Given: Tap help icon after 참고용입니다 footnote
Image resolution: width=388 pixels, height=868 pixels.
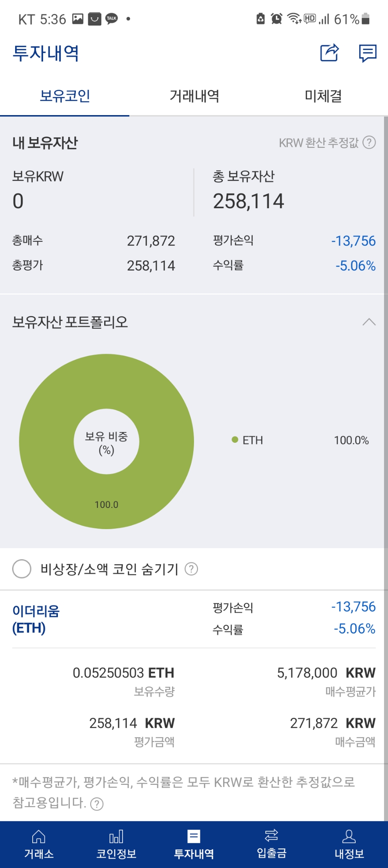Looking at the screenshot, I should (x=97, y=804).
